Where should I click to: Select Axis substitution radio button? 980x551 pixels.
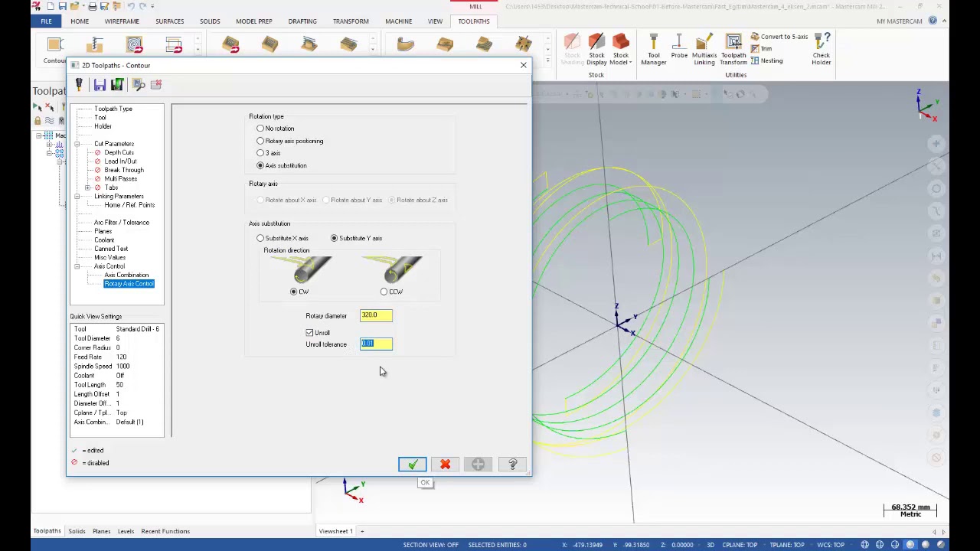coord(260,165)
